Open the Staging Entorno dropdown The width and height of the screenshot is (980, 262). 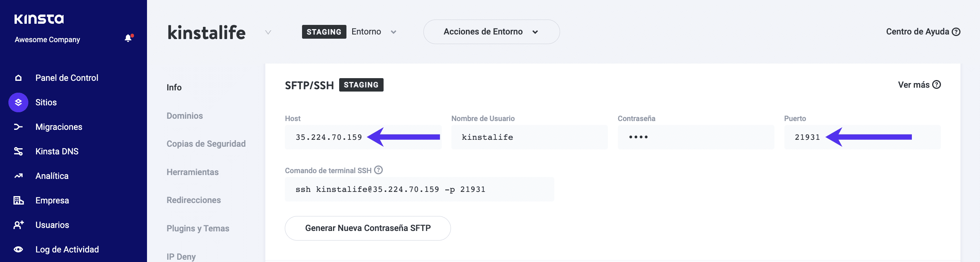[x=393, y=32]
